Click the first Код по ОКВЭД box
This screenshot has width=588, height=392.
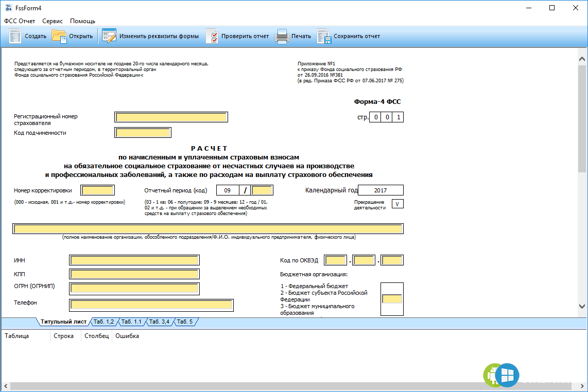(335, 260)
